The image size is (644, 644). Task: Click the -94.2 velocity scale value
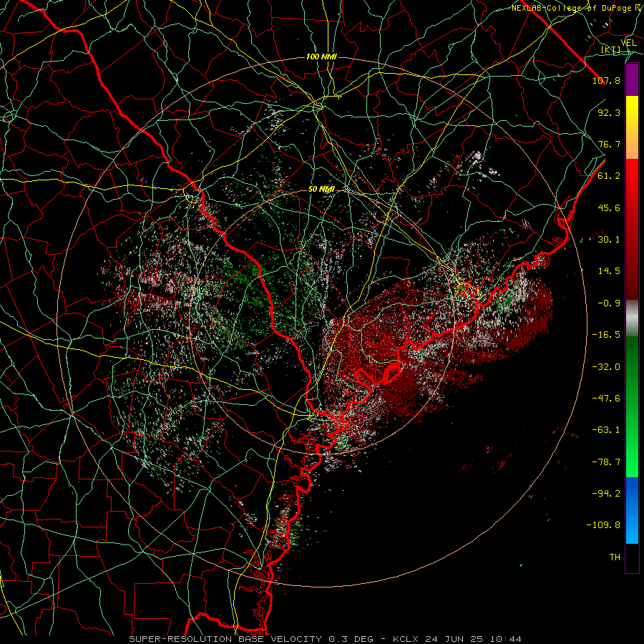coord(606,494)
